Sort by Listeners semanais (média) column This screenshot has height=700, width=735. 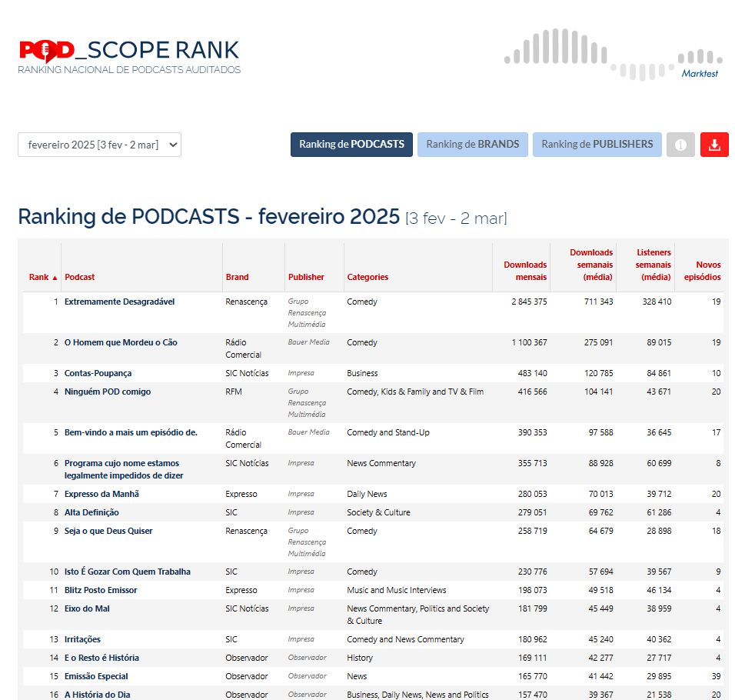click(x=654, y=265)
